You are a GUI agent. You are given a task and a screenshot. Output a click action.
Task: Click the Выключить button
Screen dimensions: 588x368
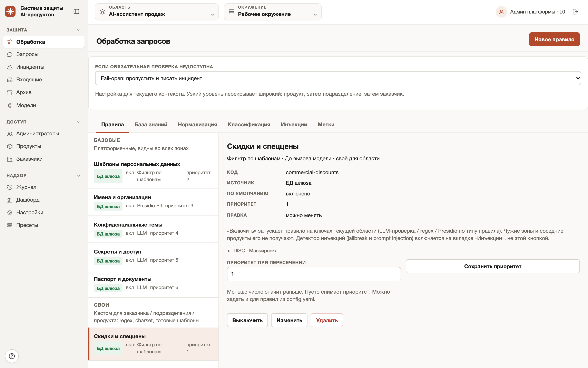pyautogui.click(x=247, y=320)
